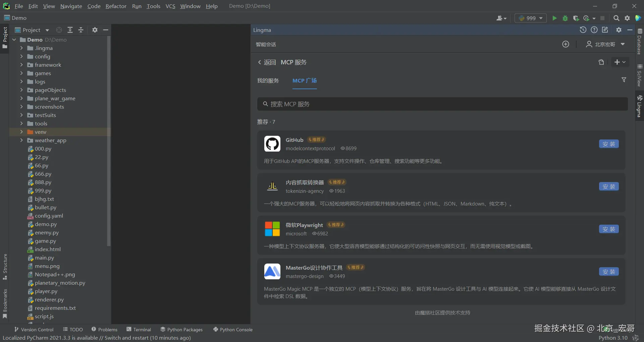
Task: Open the user account icon menu
Action: [501, 18]
